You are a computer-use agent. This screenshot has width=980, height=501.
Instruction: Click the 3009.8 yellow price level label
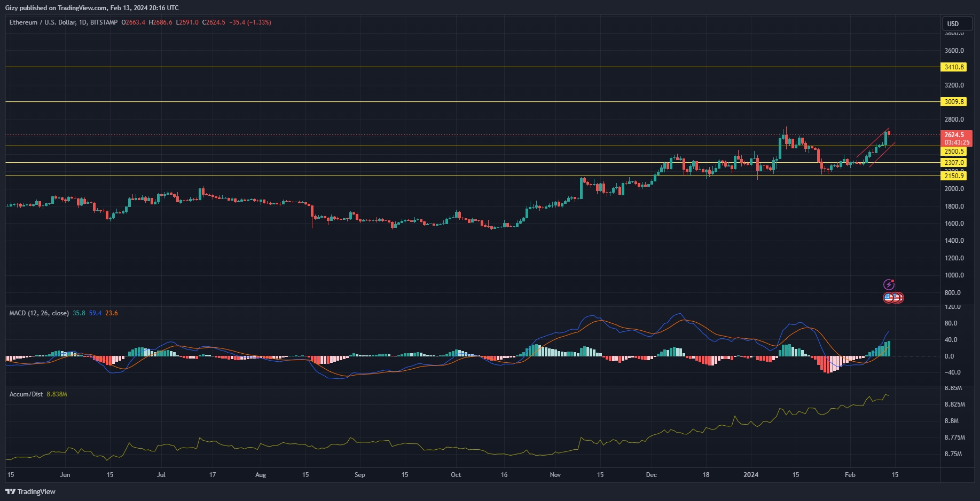pyautogui.click(x=954, y=102)
